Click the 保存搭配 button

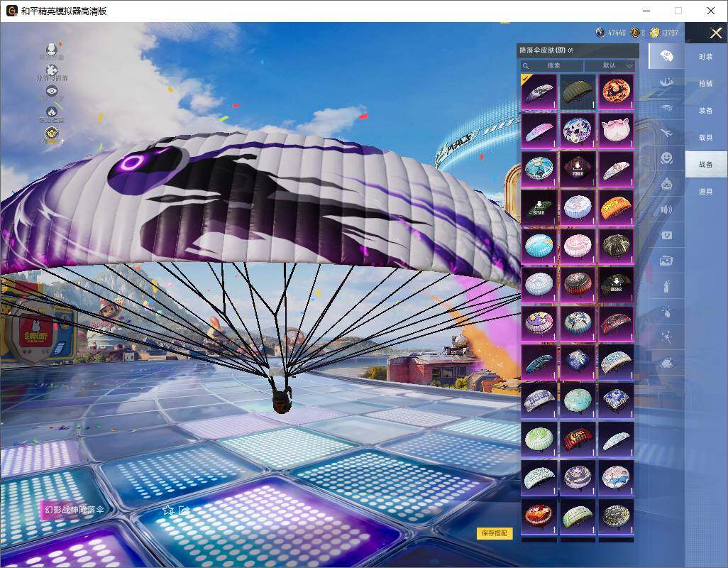(x=495, y=533)
